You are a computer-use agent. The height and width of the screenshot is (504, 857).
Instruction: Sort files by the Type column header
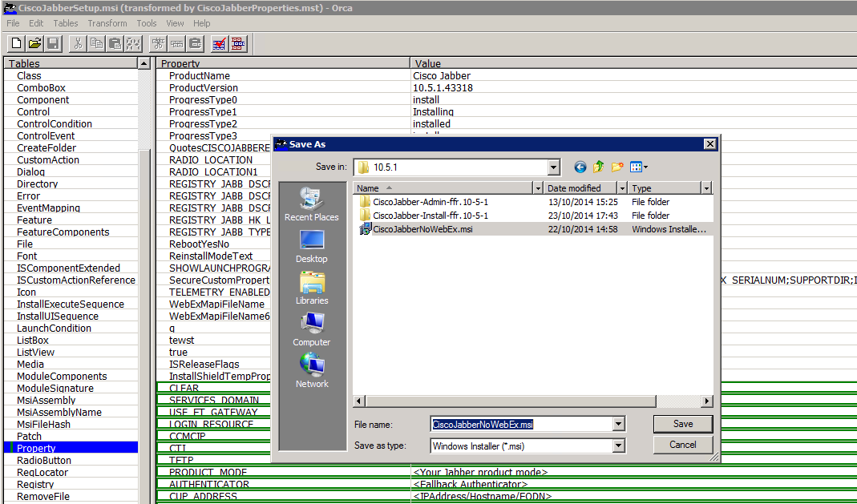[664, 188]
